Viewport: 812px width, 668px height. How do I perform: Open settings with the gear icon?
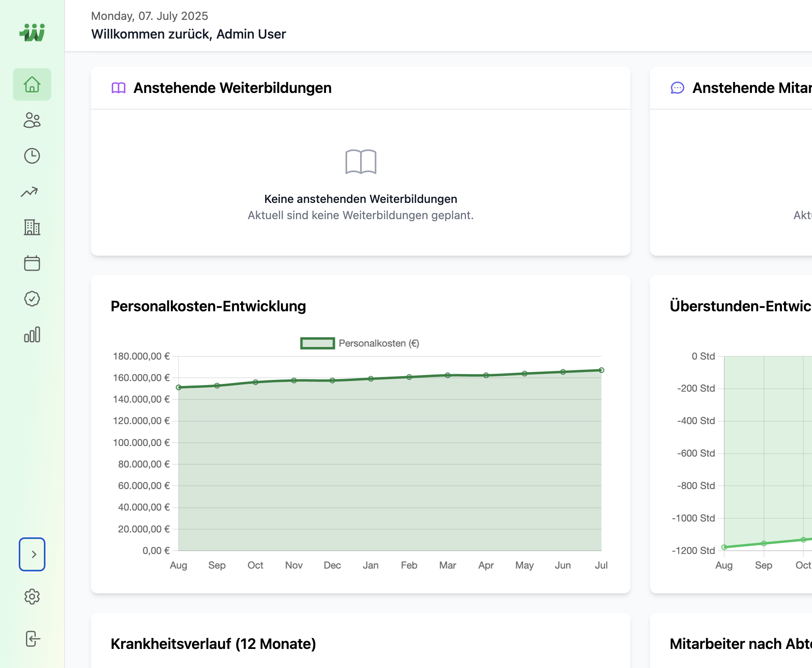[32, 597]
